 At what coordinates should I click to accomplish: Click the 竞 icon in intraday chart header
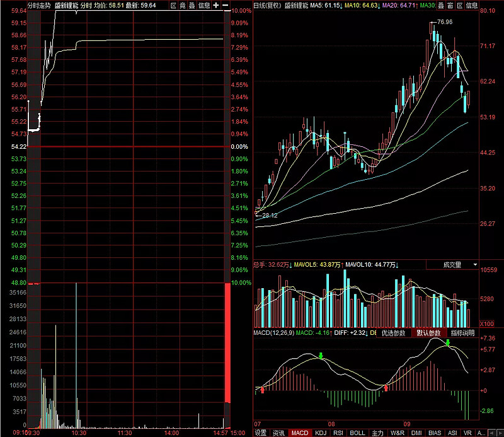183,5
